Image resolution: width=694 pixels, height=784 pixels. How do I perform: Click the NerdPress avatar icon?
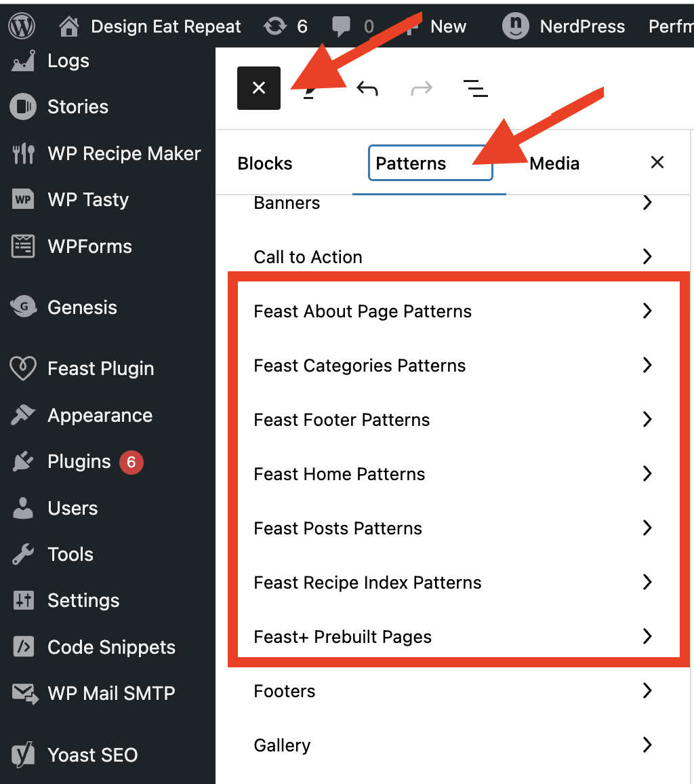[515, 26]
